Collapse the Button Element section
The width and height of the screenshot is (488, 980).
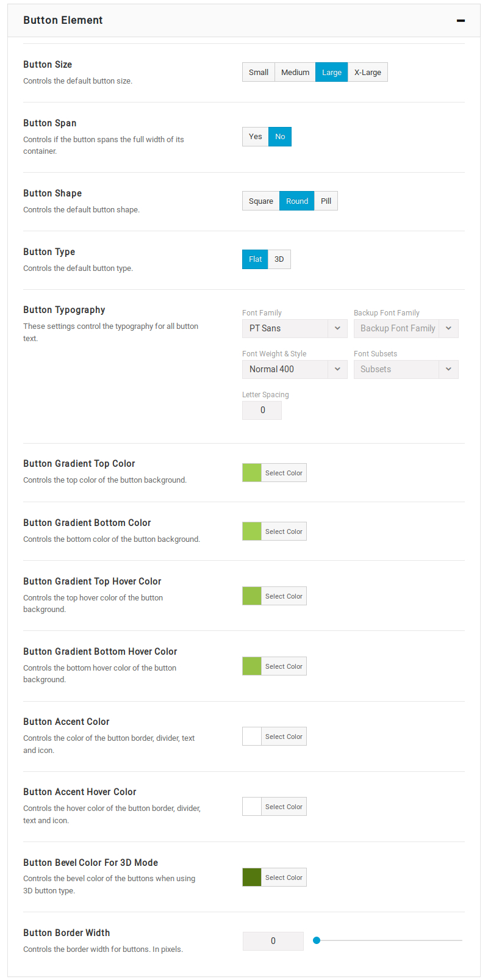461,21
